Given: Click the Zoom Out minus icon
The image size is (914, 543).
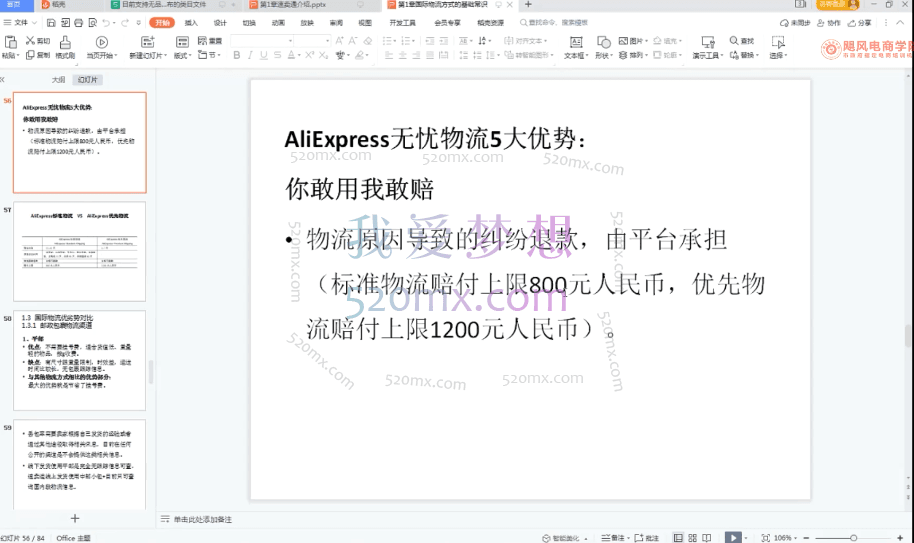Looking at the screenshot, I should point(806,538).
